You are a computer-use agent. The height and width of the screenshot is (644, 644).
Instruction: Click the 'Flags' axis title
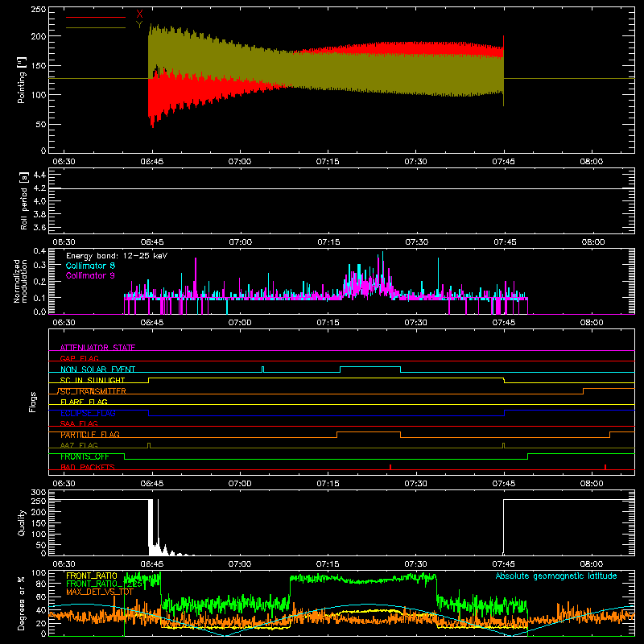(x=32, y=402)
